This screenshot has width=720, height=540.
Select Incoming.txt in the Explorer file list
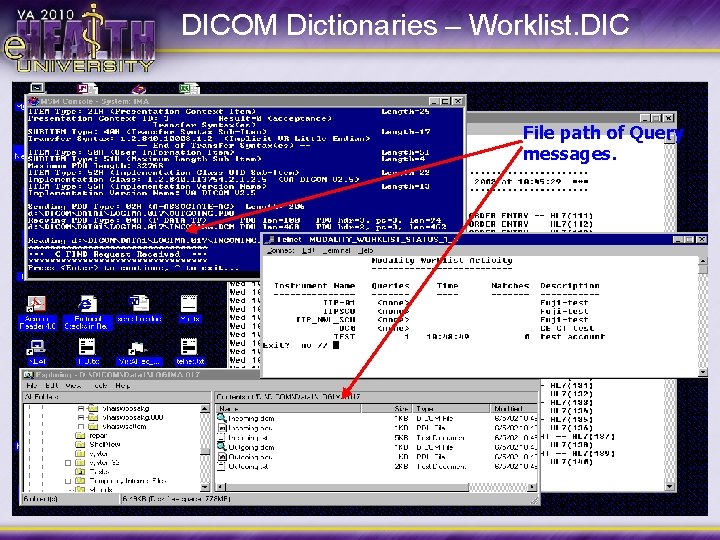[243, 438]
